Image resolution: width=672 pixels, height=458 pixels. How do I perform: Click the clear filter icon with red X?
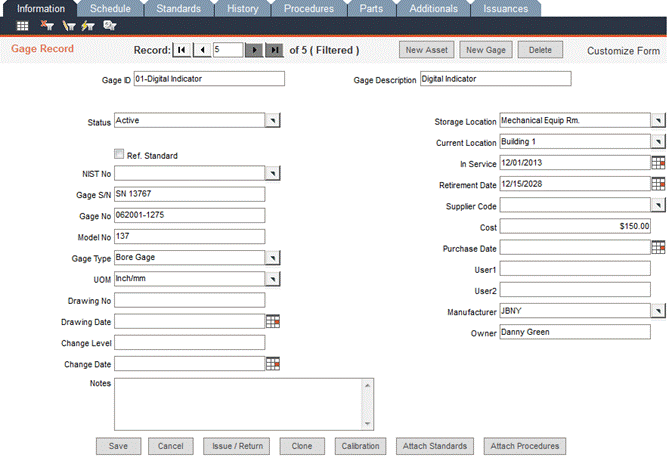46,25
